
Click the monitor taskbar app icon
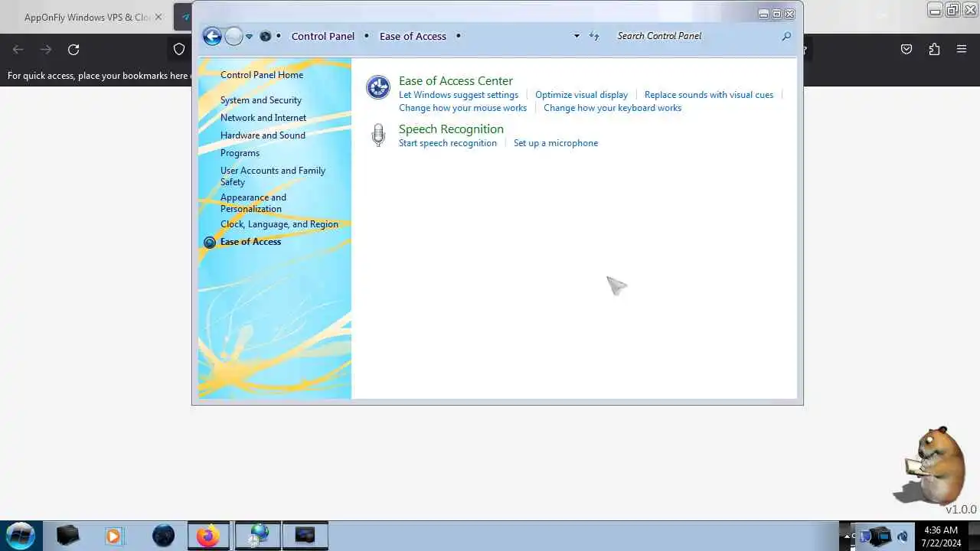pos(305,536)
